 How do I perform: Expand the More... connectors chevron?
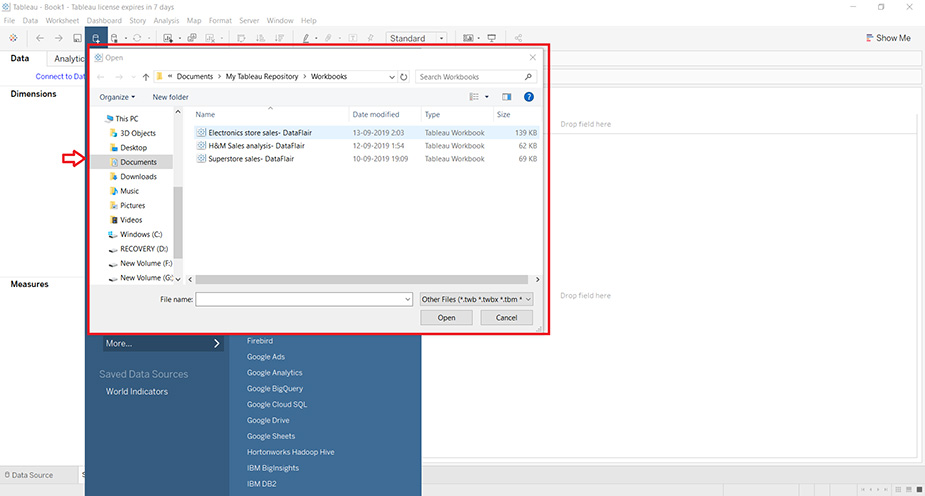pos(217,343)
